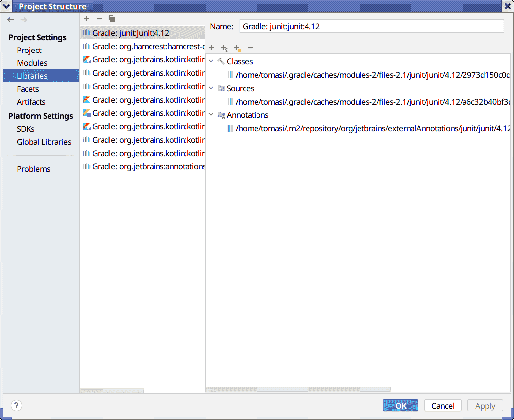Specify documentation URL for the library
Screen dimensions: 514x420
pos(224,48)
